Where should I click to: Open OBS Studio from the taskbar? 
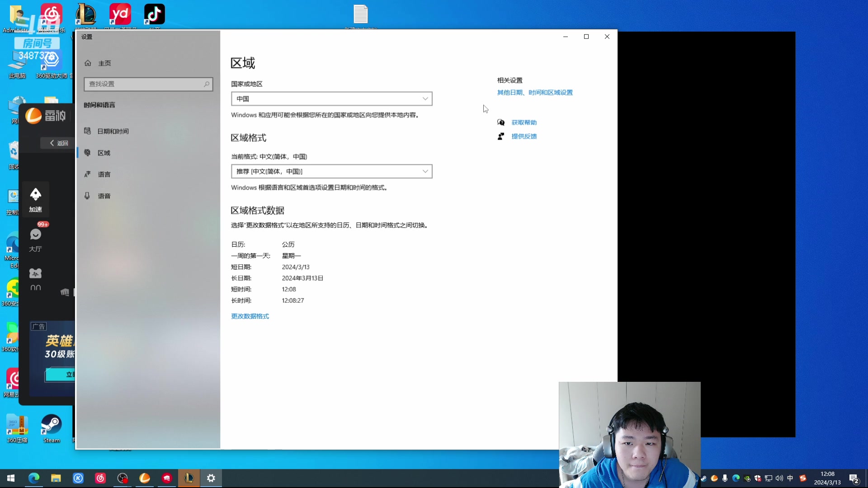(x=122, y=478)
